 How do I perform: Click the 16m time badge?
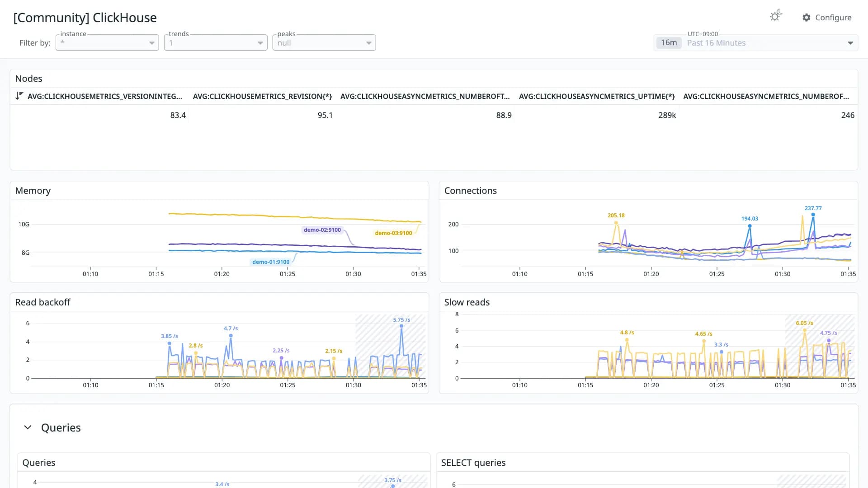[669, 42]
